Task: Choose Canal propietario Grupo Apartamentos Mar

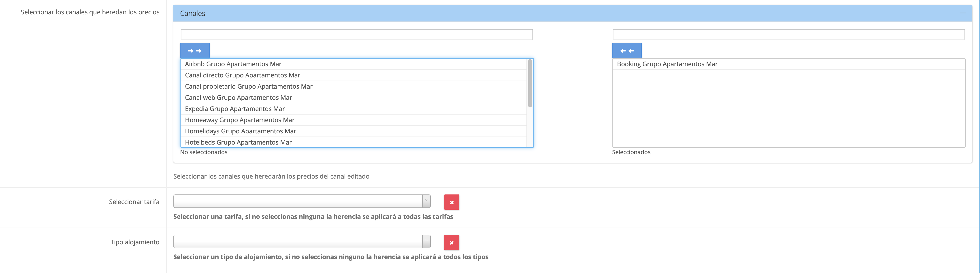Action: tap(248, 86)
